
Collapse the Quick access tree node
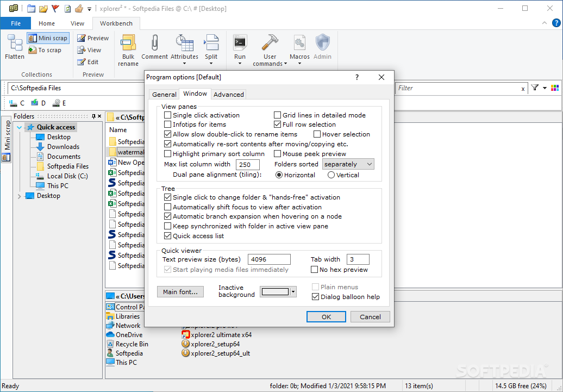pos(20,127)
